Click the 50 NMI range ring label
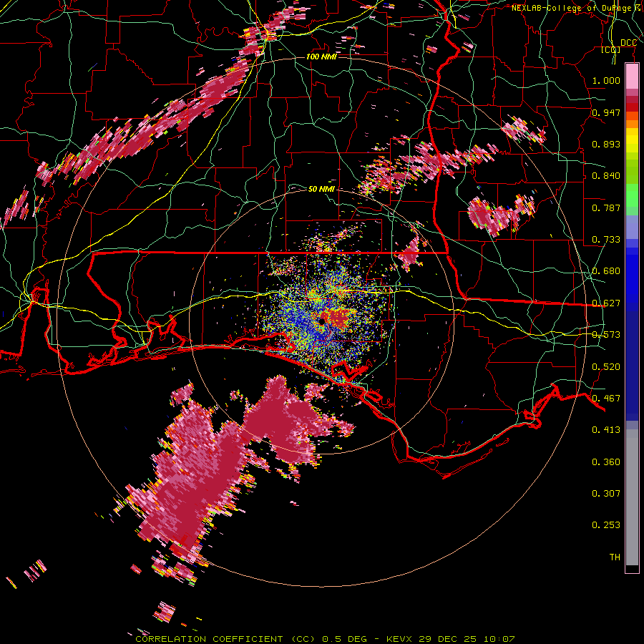644x644 pixels. tap(321, 190)
